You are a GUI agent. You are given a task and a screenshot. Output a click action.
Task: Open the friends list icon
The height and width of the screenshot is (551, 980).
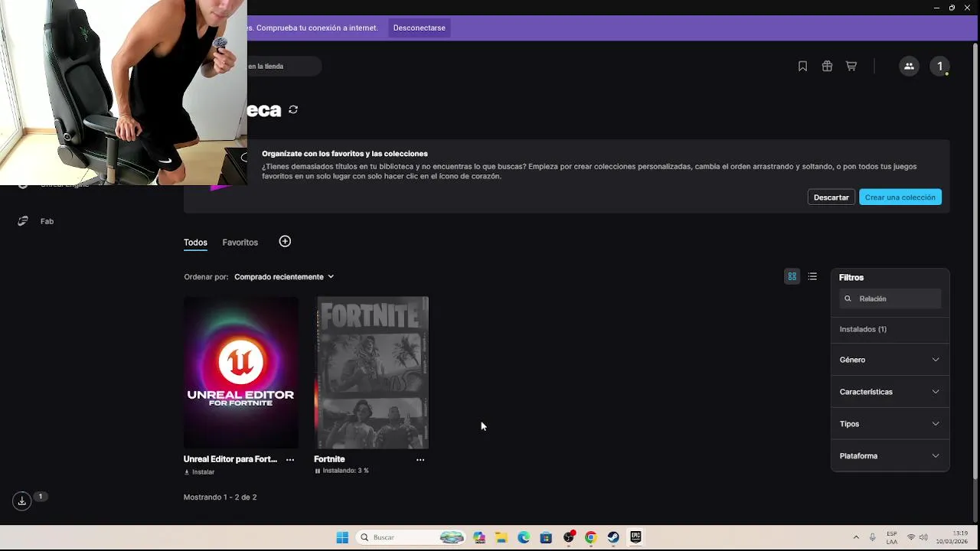click(x=909, y=67)
